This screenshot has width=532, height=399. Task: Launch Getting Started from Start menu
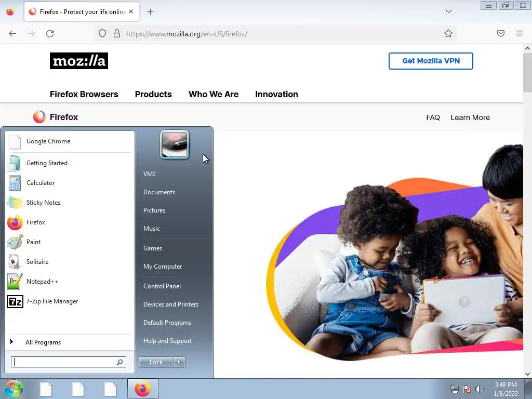point(69,163)
